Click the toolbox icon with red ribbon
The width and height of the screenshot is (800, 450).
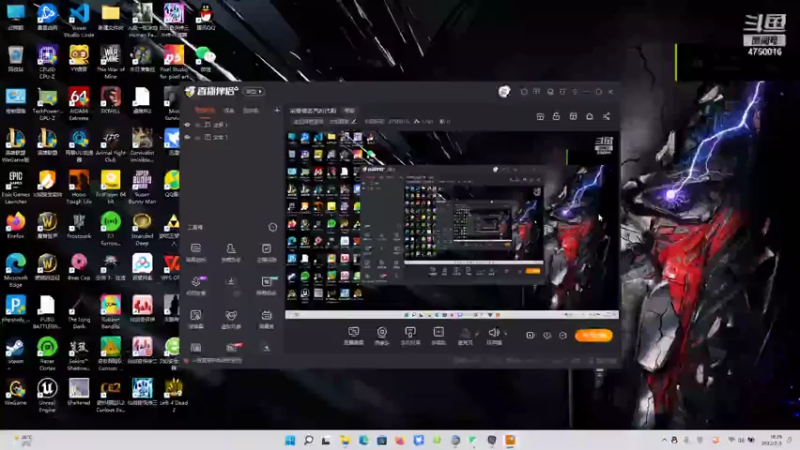(x=233, y=347)
